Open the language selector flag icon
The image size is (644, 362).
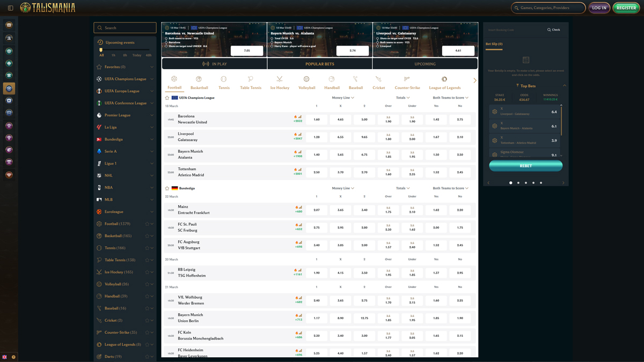[5, 357]
